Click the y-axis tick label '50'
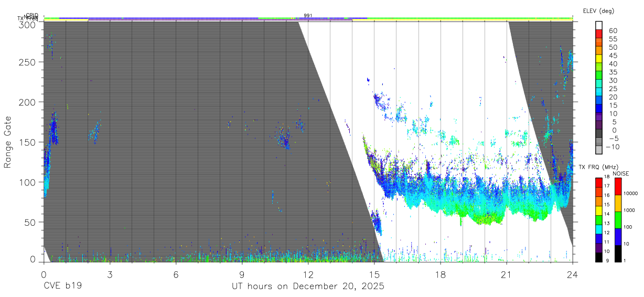The height and width of the screenshot is (297, 644). [29, 222]
